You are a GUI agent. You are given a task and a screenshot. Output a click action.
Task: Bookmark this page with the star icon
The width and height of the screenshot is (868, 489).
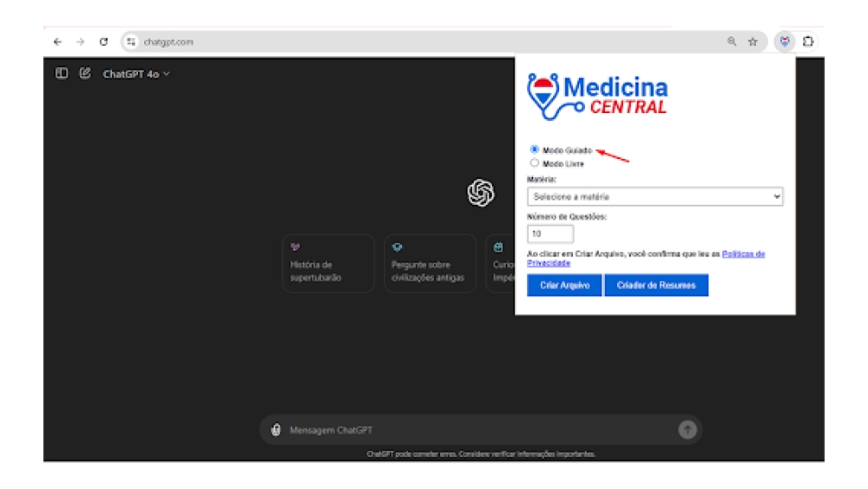pyautogui.click(x=753, y=42)
